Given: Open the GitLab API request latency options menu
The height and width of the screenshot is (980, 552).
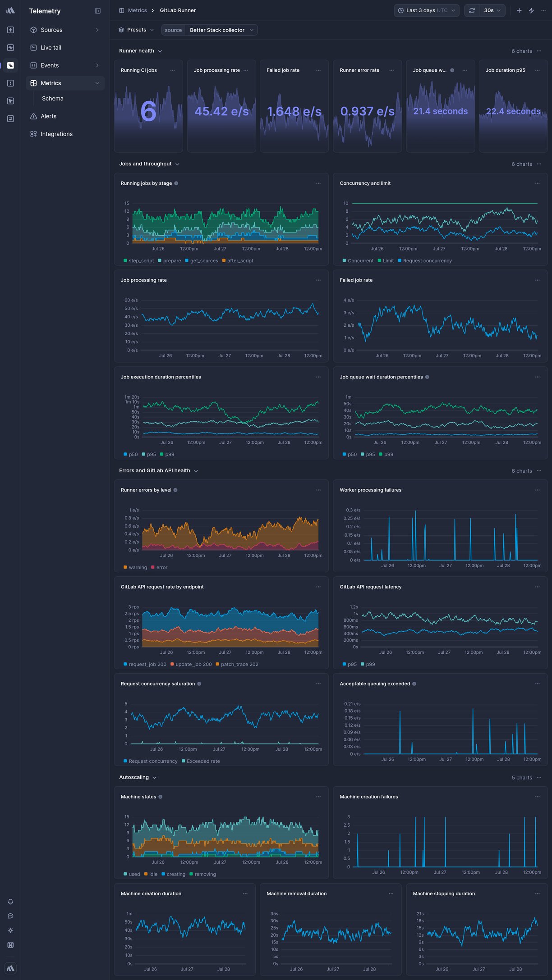Looking at the screenshot, I should coord(538,587).
